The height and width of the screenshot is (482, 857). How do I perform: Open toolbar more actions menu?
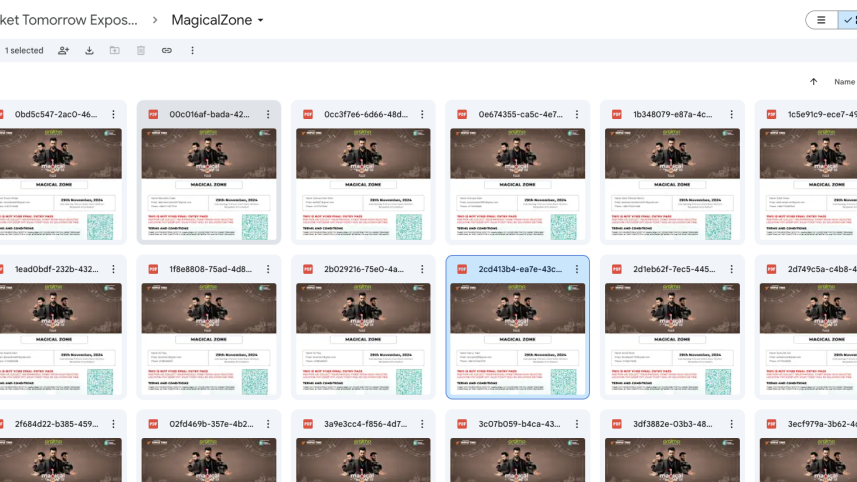pyautogui.click(x=192, y=50)
